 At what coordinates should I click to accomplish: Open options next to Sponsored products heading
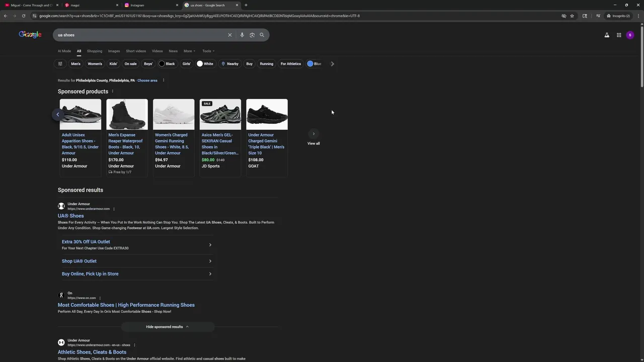point(112,92)
